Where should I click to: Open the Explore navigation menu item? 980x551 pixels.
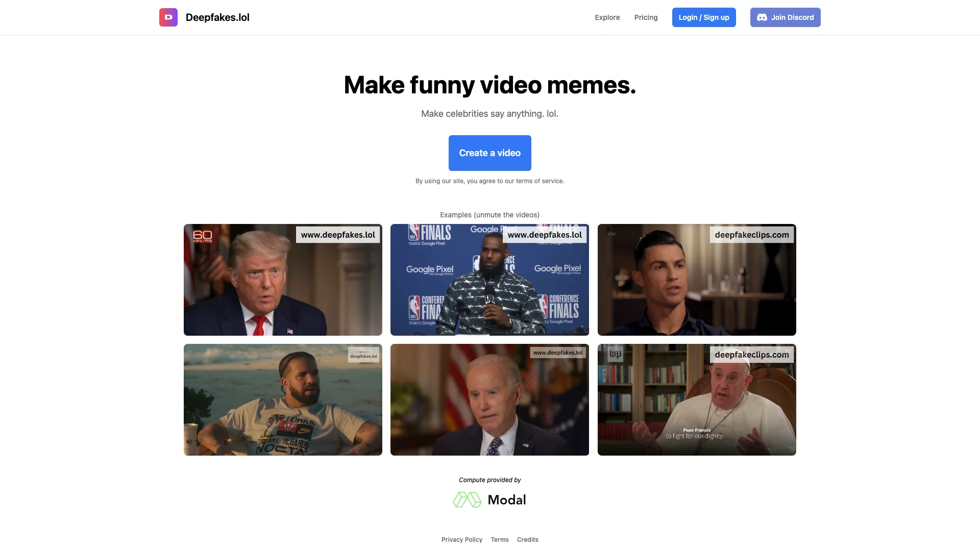607,17
